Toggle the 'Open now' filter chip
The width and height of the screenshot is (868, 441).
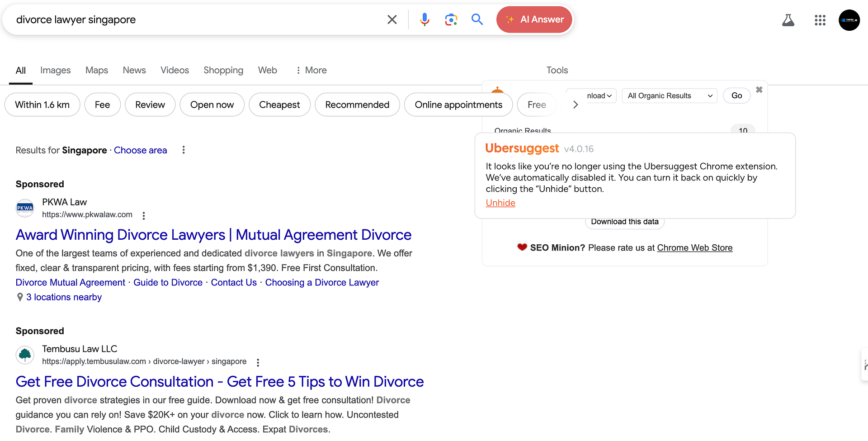point(212,105)
